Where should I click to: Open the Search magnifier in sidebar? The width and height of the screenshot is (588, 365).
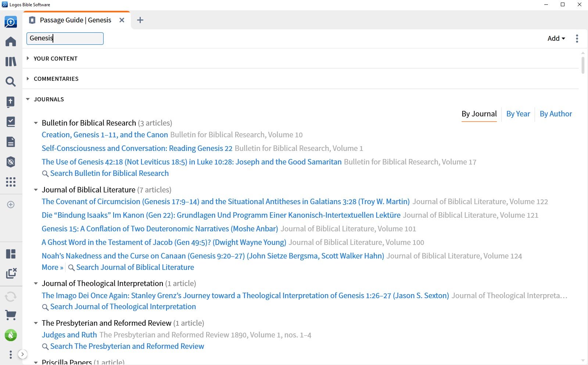(11, 82)
